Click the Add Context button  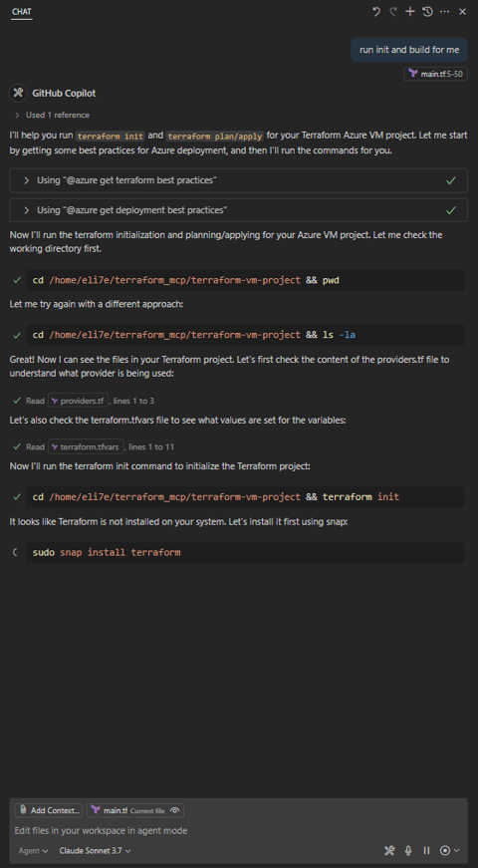point(49,810)
